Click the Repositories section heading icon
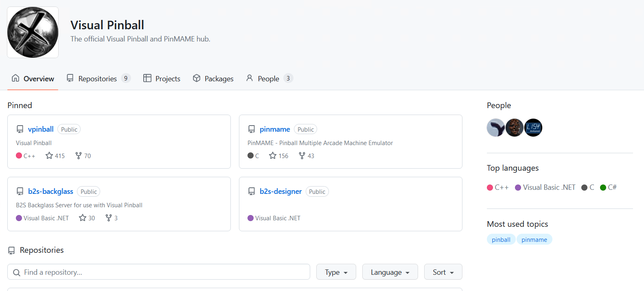 click(x=11, y=250)
